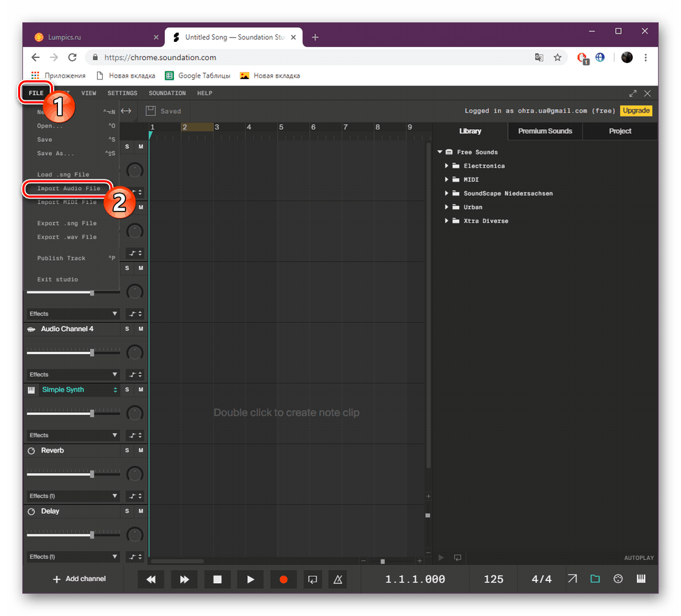
Task: Select the metronome icon in transport bar
Action: coord(338,579)
